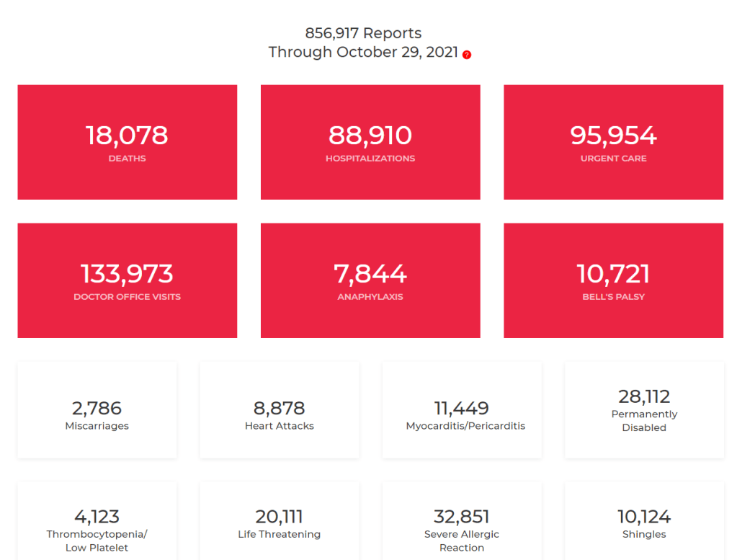Click the Bell's Palsy red tile

(x=613, y=280)
